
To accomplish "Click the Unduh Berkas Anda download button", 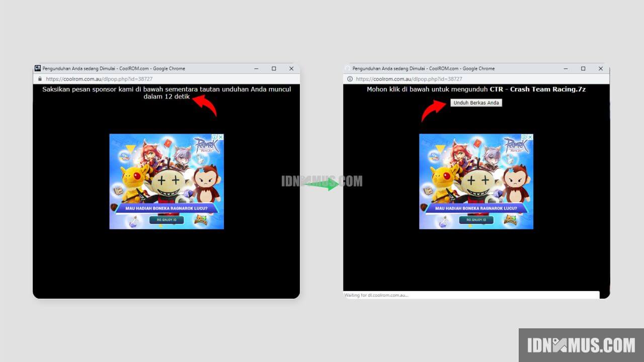I will (476, 103).
